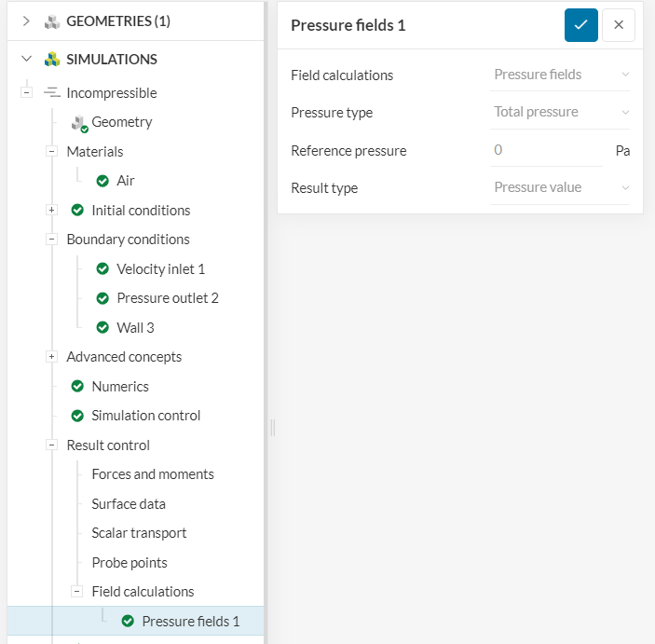The height and width of the screenshot is (644, 655).
Task: Open the Field calculations dropdown
Action: tap(560, 75)
